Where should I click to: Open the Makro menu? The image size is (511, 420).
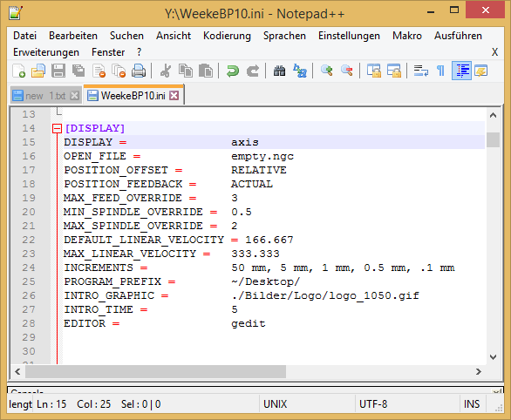coord(407,36)
